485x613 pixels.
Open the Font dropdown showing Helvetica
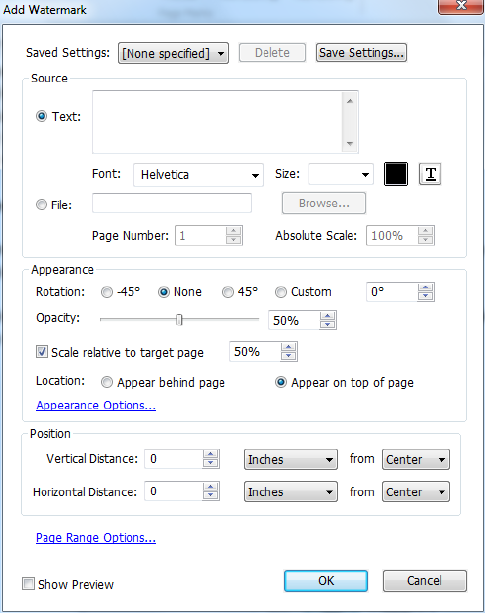[198, 175]
